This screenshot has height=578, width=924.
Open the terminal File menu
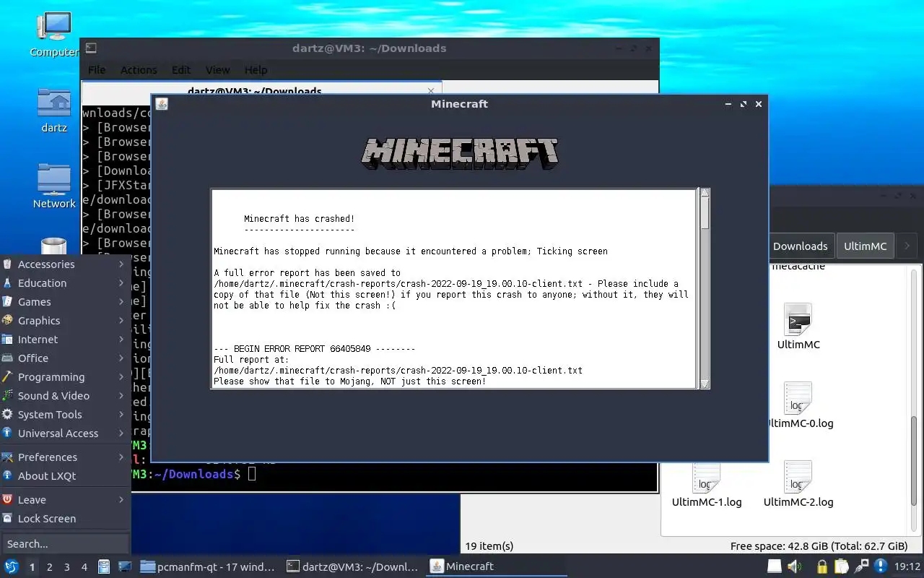tap(97, 70)
